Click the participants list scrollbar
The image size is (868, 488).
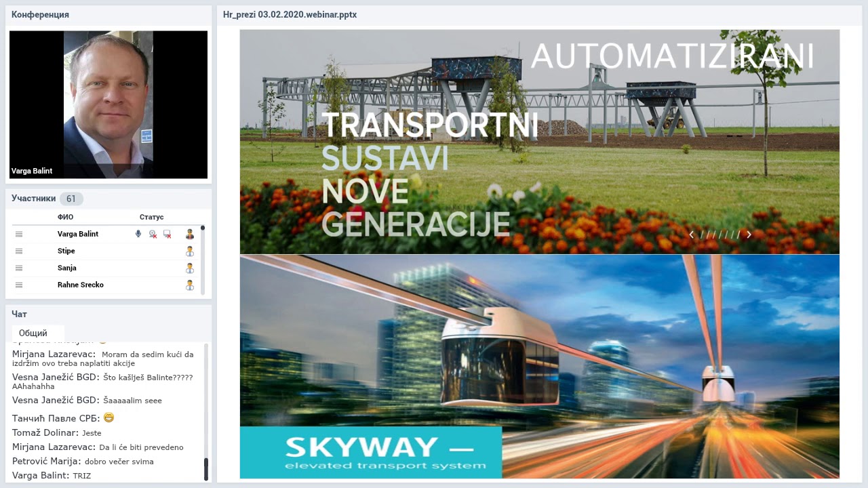pos(203,260)
